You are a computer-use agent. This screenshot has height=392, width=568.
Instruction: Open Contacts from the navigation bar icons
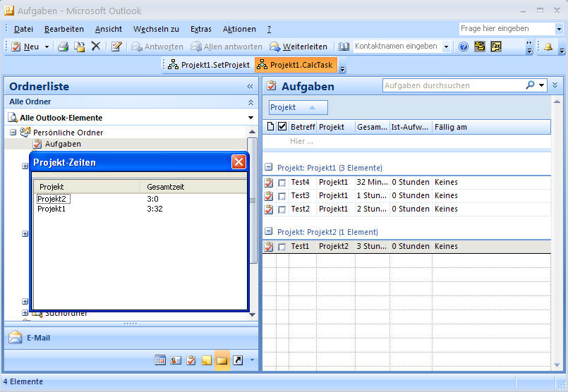tap(176, 360)
